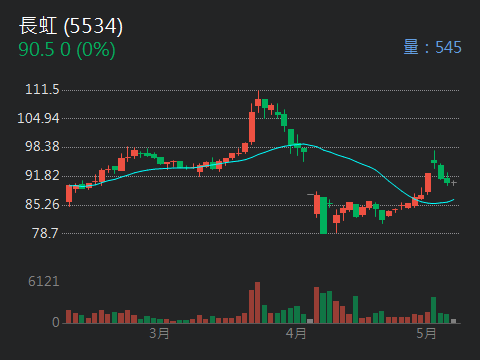
Task: Click the 98.38 price axis label
Action: [x=42, y=146]
